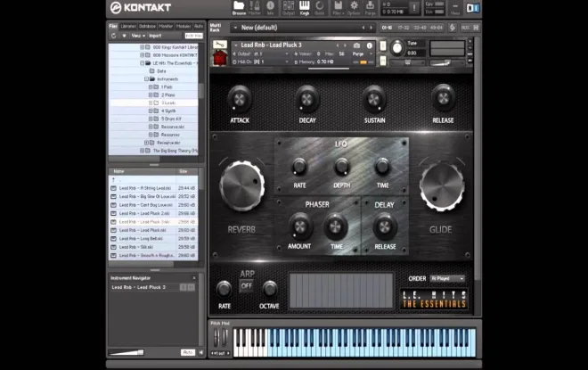Click the camera snapshot icon in the instrument header
Screen dimensions: 588x370
click(x=356, y=45)
